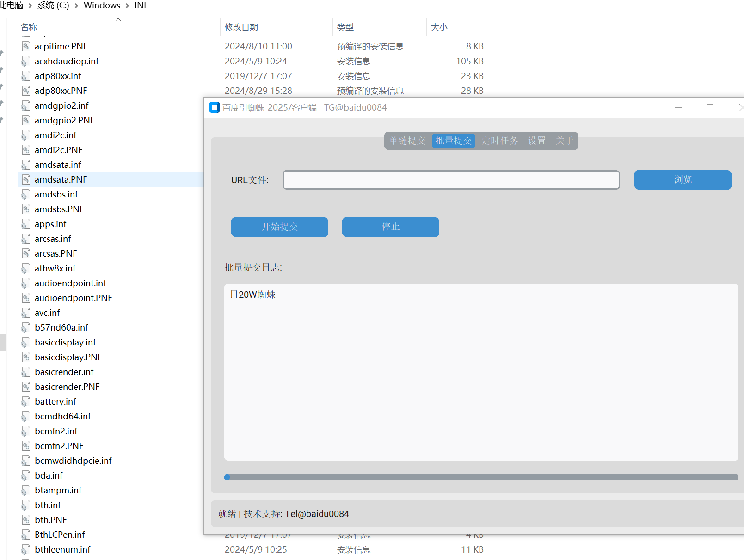Select the file bthleenum.inf

tap(62, 549)
